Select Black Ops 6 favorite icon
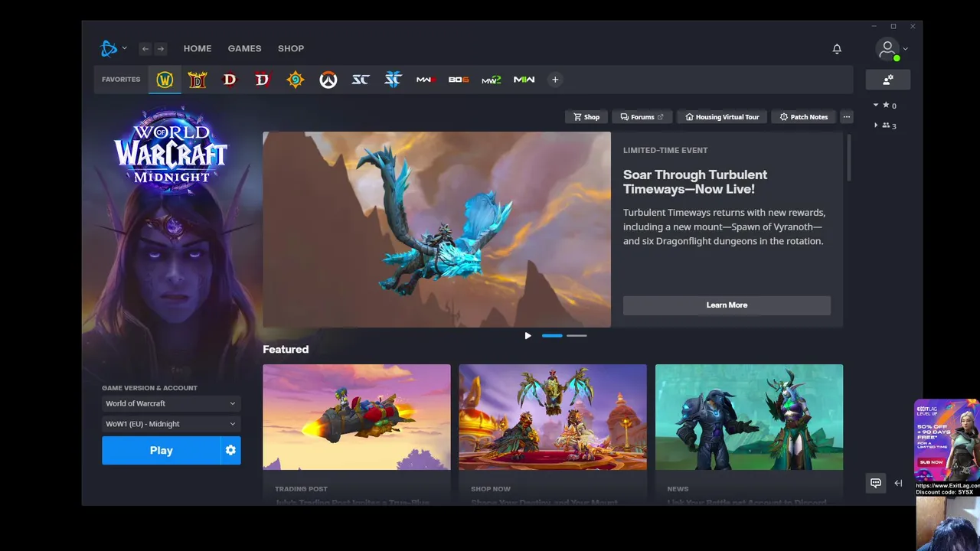The width and height of the screenshot is (980, 551). coord(459,80)
